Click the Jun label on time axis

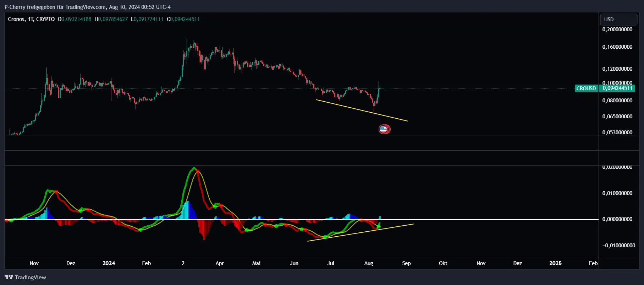[x=294, y=263]
